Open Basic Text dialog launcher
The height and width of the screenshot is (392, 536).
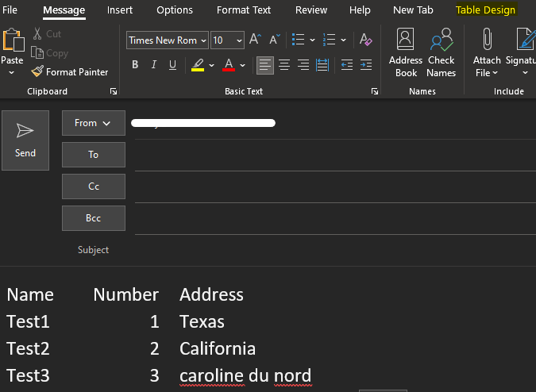[x=375, y=91]
